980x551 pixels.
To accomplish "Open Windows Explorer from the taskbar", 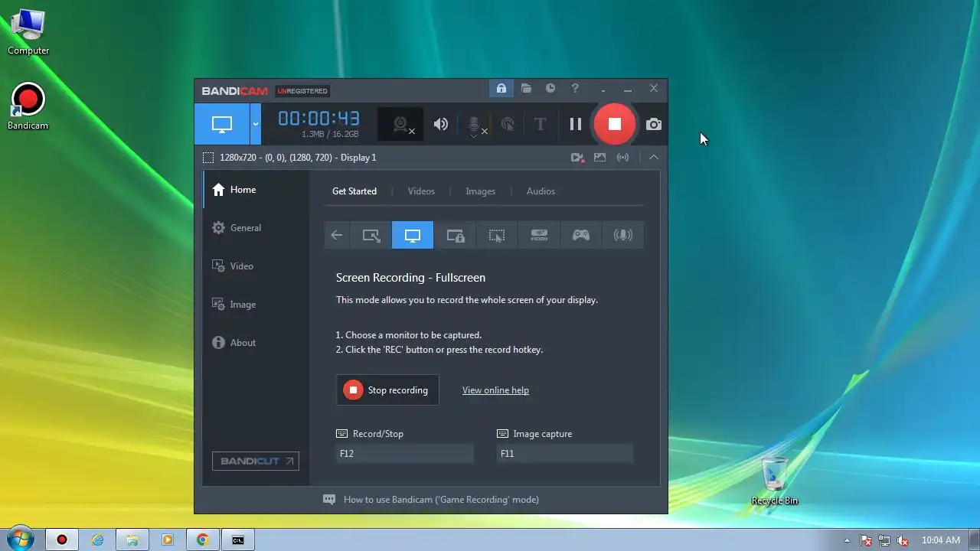I will pyautogui.click(x=132, y=540).
